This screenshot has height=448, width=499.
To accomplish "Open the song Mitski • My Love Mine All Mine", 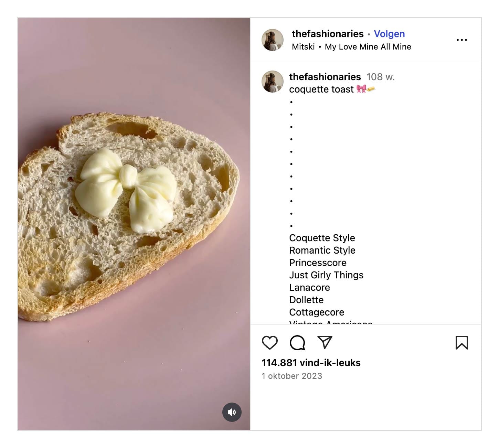I will 351,46.
